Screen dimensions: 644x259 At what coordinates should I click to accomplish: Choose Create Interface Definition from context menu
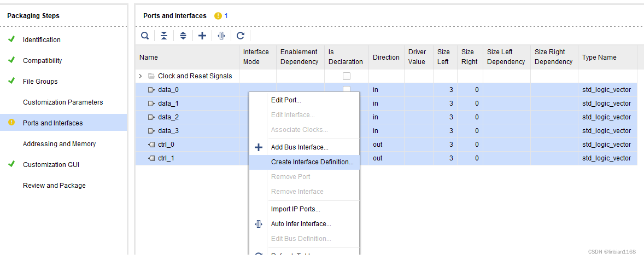(x=312, y=162)
